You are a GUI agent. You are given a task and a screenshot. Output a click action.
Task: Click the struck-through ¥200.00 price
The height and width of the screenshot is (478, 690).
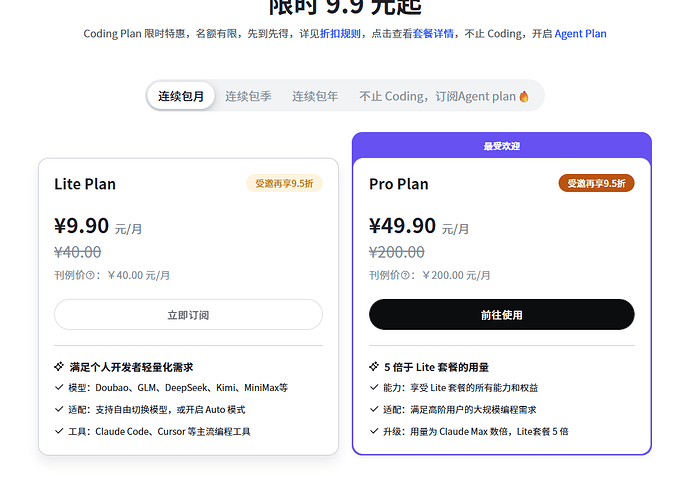point(396,252)
